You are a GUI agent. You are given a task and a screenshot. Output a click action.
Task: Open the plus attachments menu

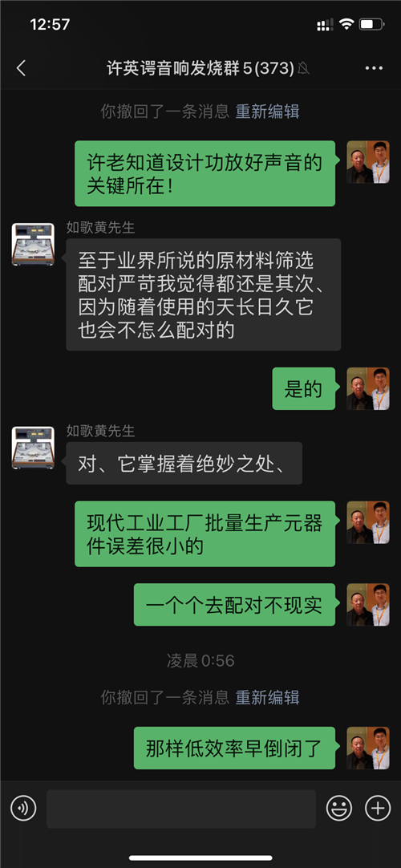tap(378, 809)
